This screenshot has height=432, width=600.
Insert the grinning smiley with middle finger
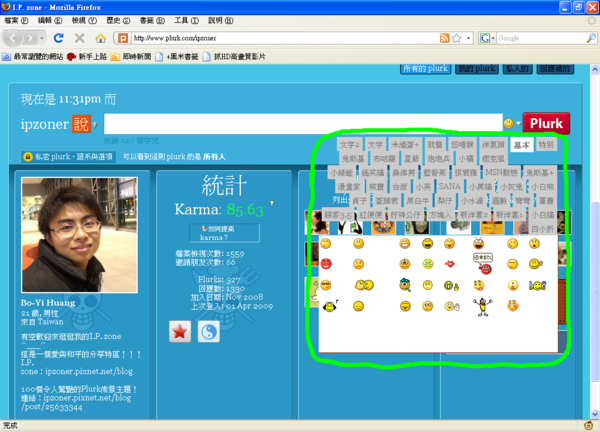tap(451, 285)
